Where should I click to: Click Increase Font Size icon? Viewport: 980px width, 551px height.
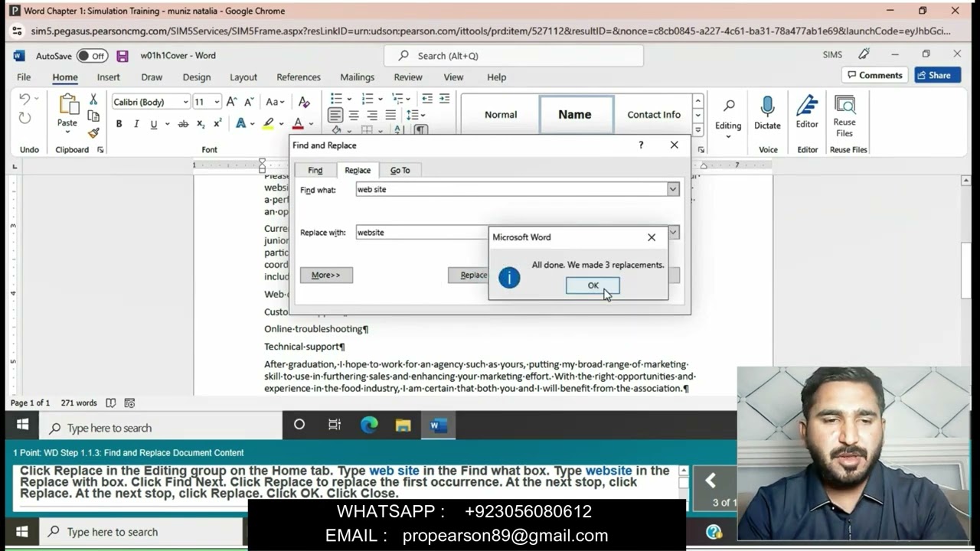pos(231,102)
